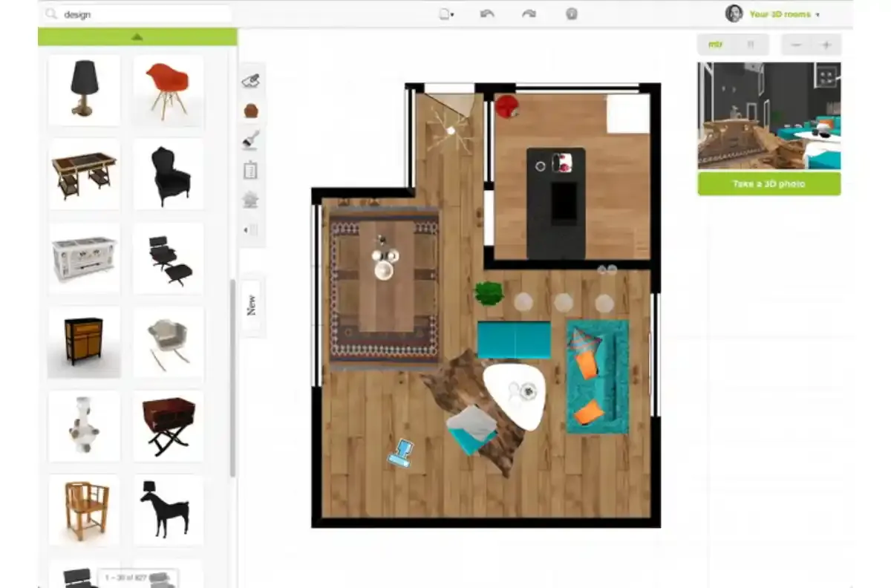Screen dimensions: 891x588
Task: Switch units to mtr
Action: tap(715, 45)
